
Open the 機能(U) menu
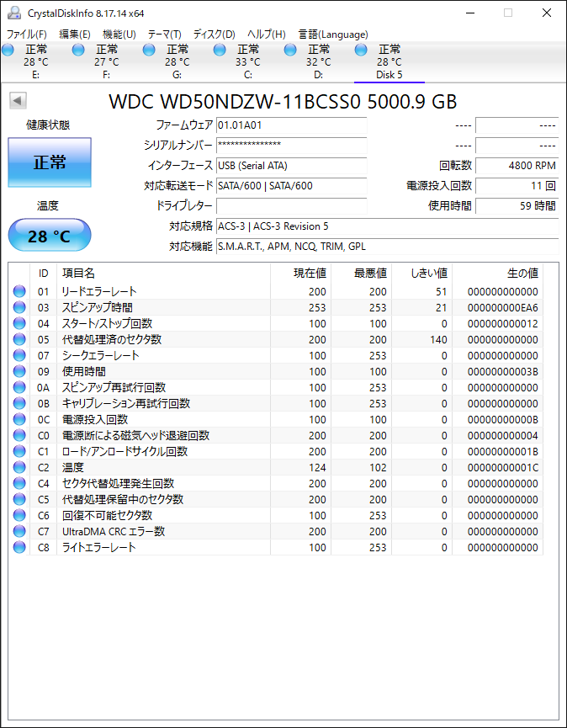pos(119,35)
